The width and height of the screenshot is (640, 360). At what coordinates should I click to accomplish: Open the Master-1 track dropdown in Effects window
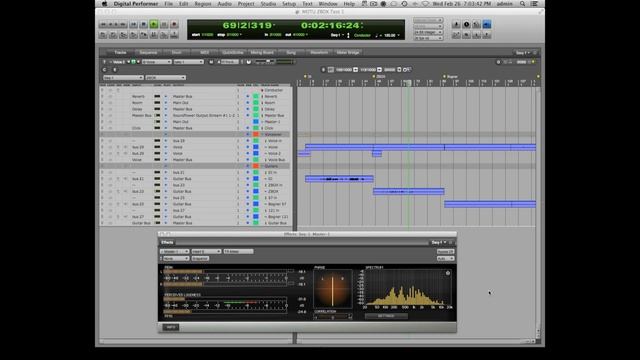tap(175, 251)
